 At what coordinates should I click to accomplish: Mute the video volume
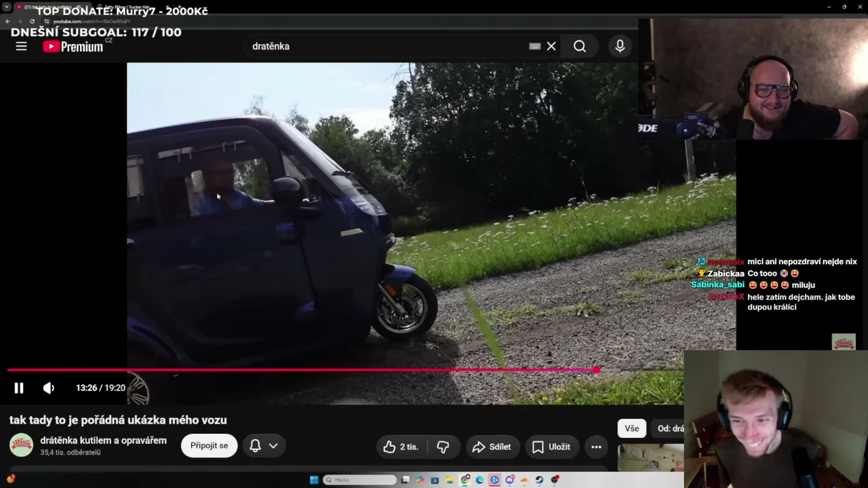click(x=49, y=388)
